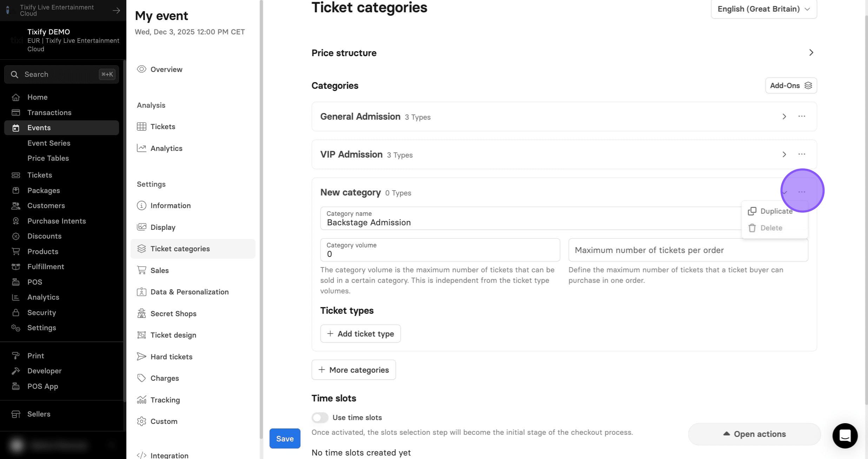The width and height of the screenshot is (868, 459).
Task: Click the Purchase Intents sidebar icon
Action: [16, 221]
